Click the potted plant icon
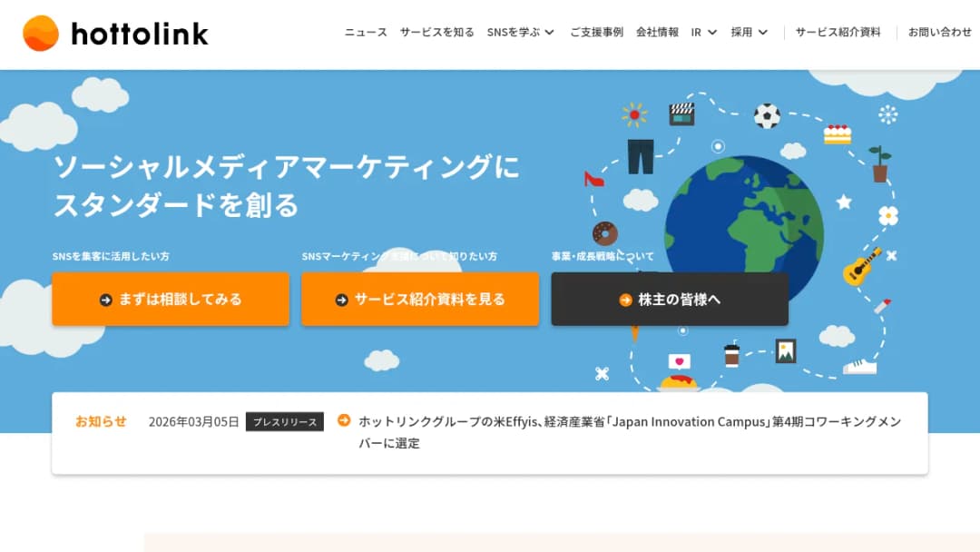Viewport: 980px width, 552px height. click(x=880, y=163)
